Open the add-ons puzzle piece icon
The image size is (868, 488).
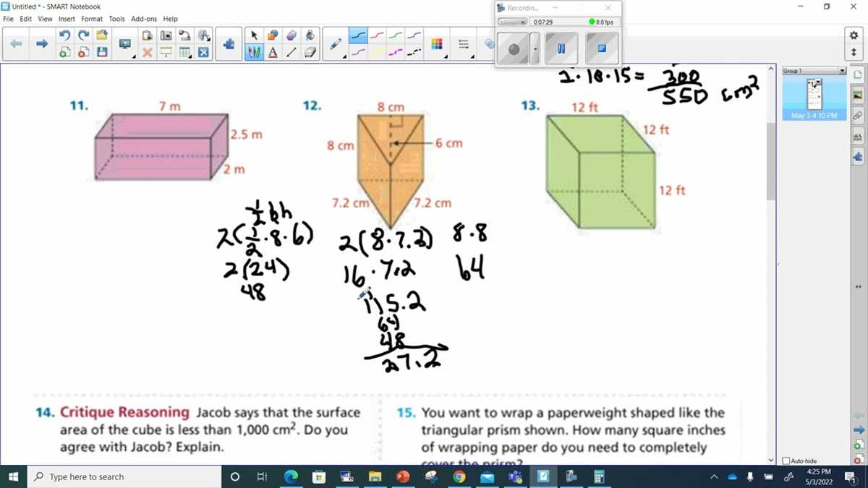click(x=229, y=44)
